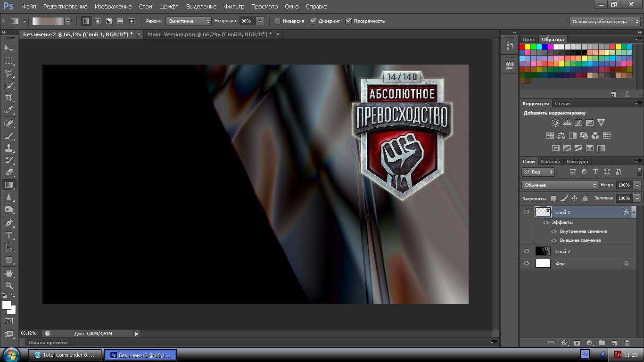Screen dimensions: 644x362
Task: Open the Фильтр menu
Action: tap(234, 7)
